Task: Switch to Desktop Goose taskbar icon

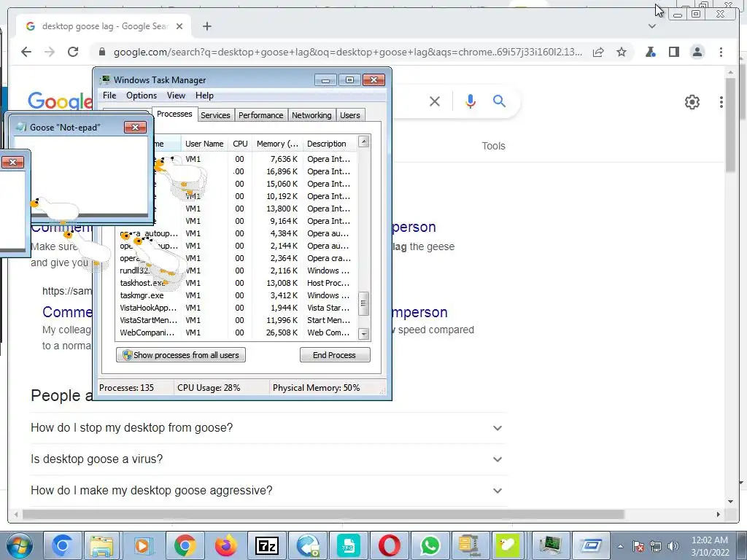Action: (x=508, y=545)
